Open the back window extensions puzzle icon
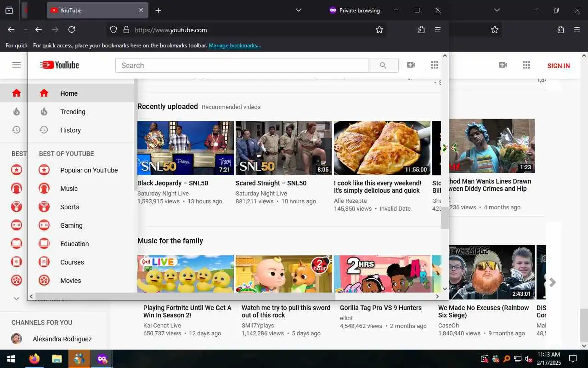588x368 pixels. pos(560,29)
